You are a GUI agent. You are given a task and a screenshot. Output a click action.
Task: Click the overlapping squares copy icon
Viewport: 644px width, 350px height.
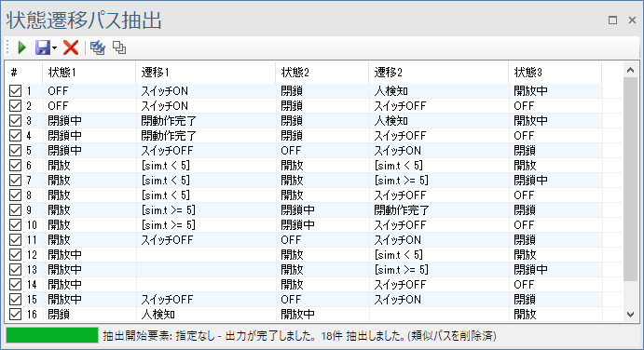[x=119, y=47]
